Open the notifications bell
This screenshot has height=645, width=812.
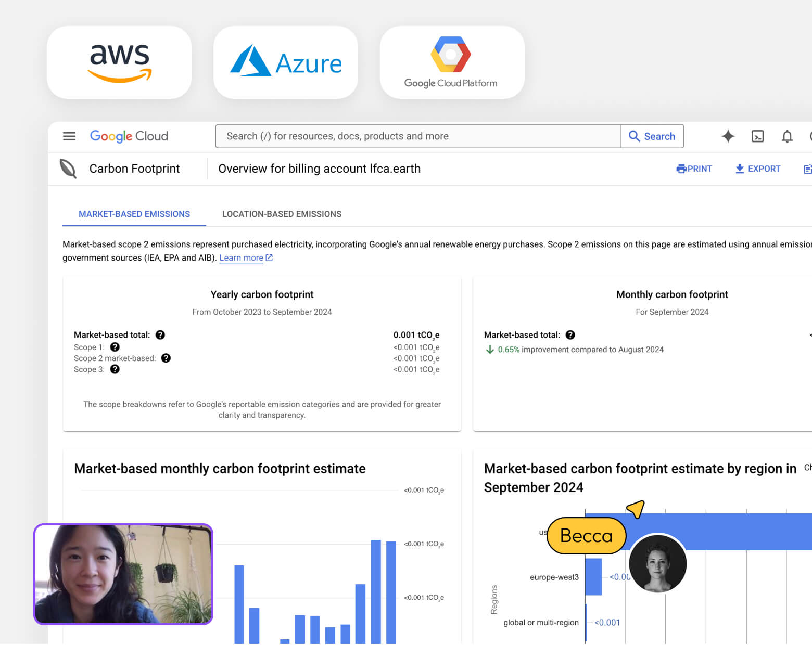coord(787,136)
